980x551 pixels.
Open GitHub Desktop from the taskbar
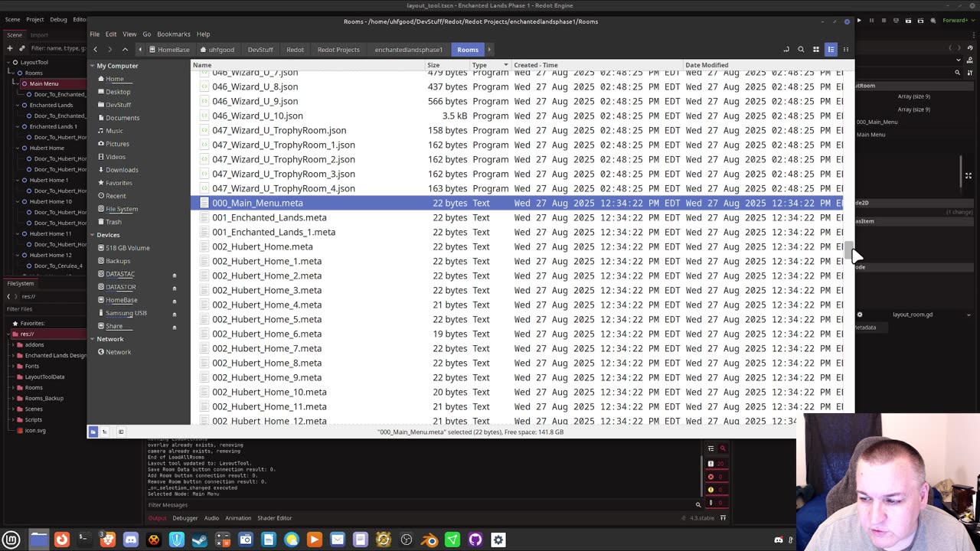[475, 540]
